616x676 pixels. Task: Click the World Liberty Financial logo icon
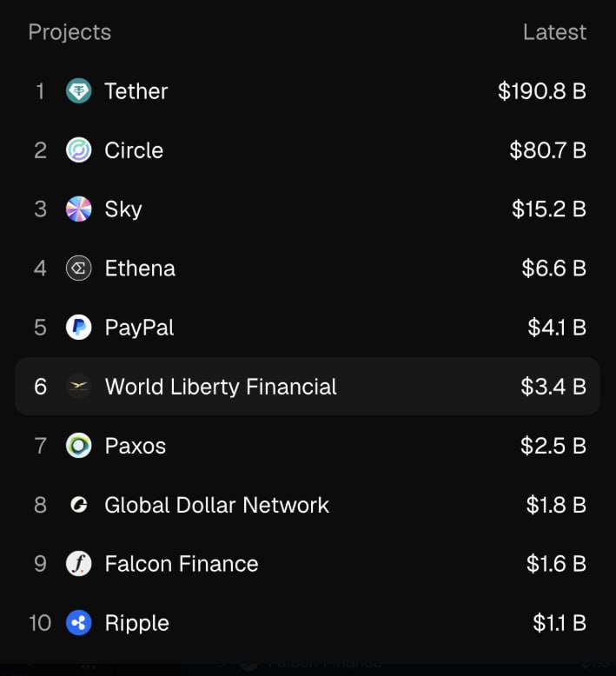(79, 387)
